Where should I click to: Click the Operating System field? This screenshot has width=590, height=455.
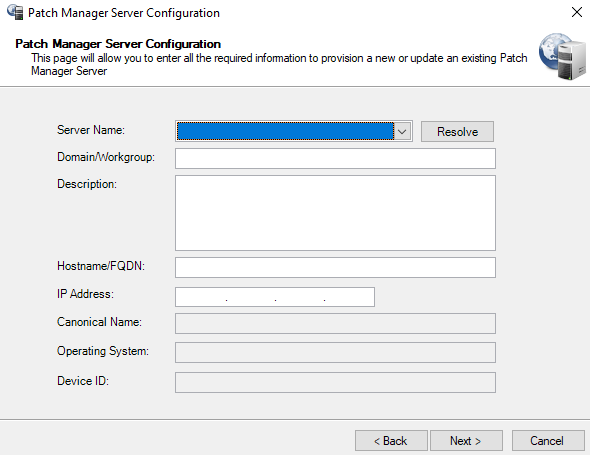335,352
